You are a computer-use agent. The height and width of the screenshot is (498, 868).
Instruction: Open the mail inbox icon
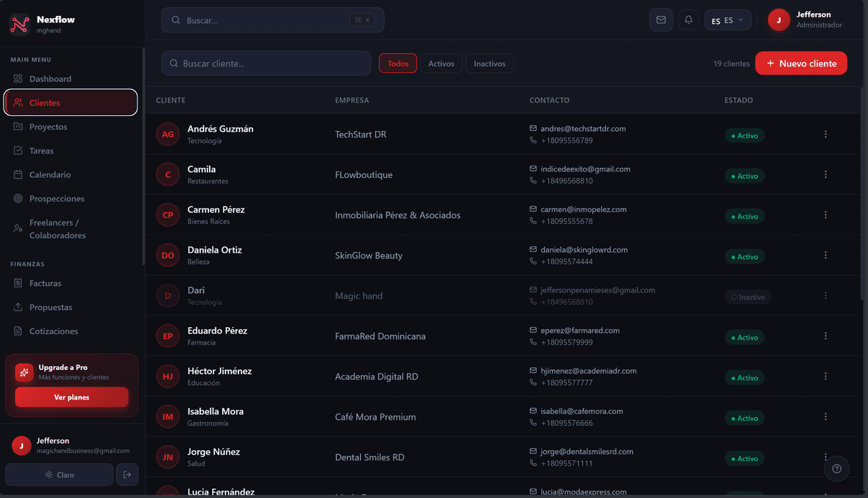point(660,20)
